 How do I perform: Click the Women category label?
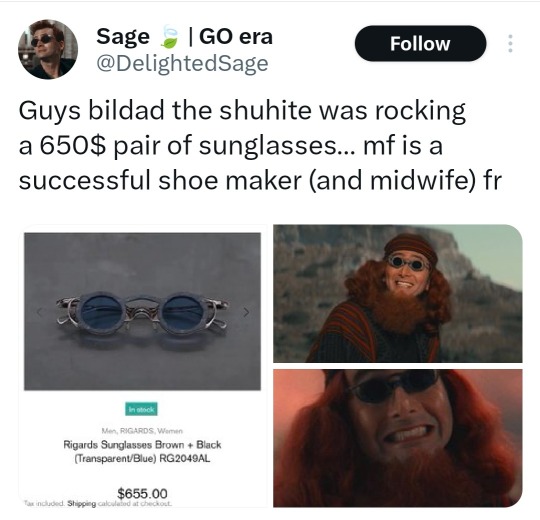170,431
